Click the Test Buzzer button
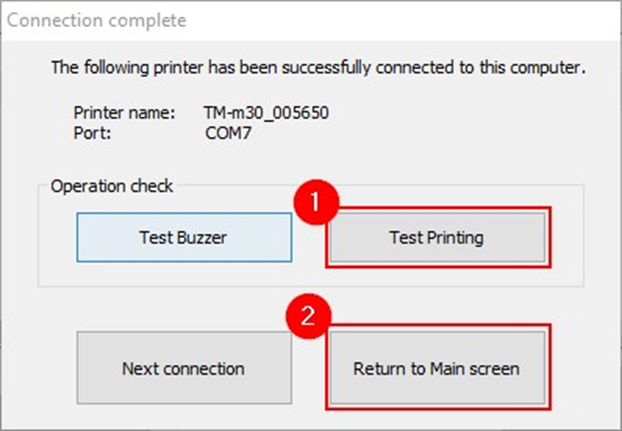 [184, 238]
